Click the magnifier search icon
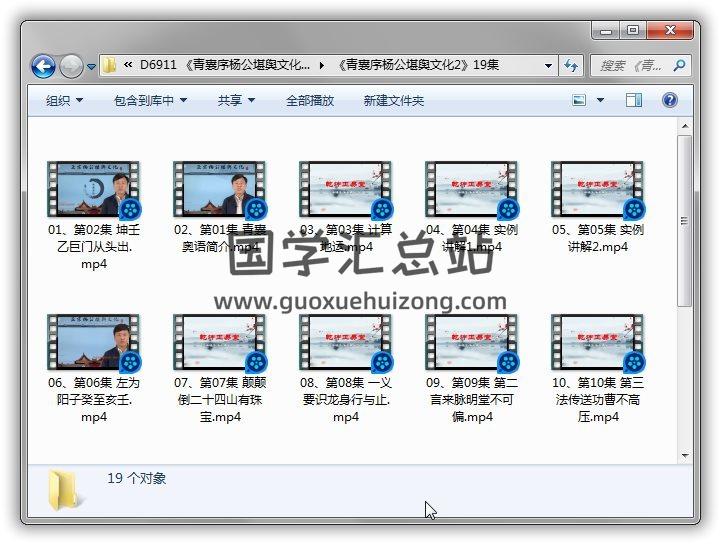Viewport: 721px width, 545px height. click(x=679, y=66)
